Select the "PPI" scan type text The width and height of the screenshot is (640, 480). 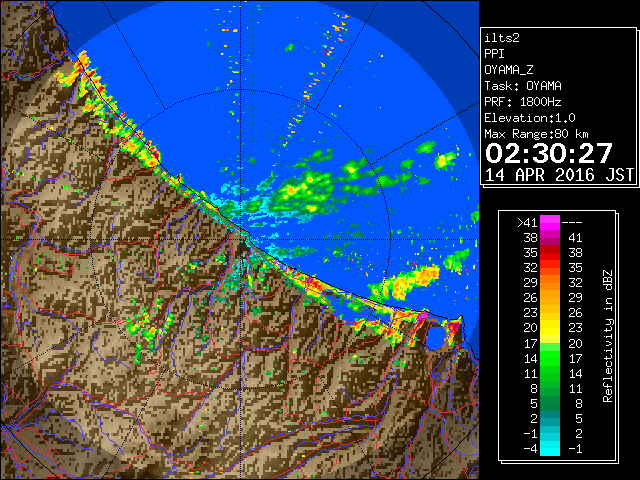pyautogui.click(x=494, y=54)
